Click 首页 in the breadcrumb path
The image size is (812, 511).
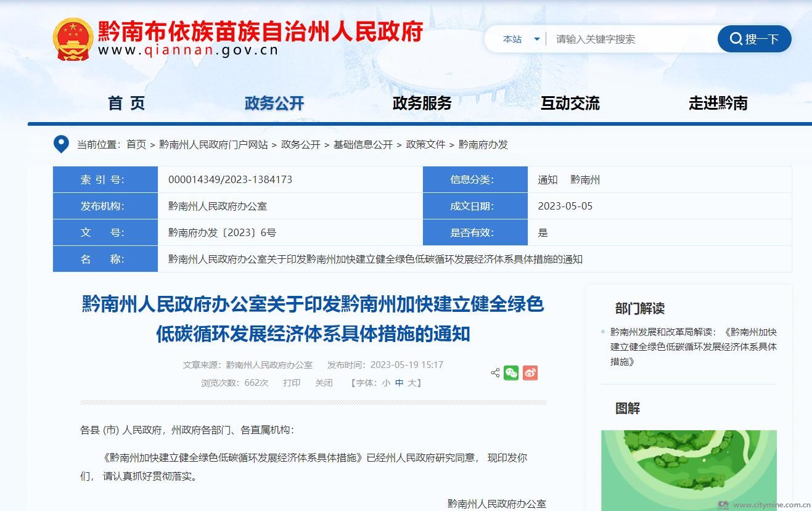click(x=136, y=144)
